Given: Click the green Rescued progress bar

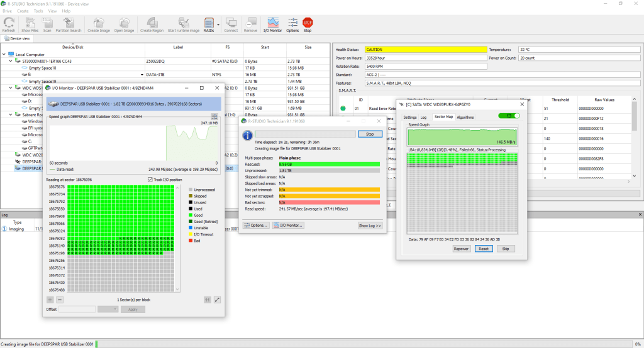Looking at the screenshot, I should click(x=329, y=164).
